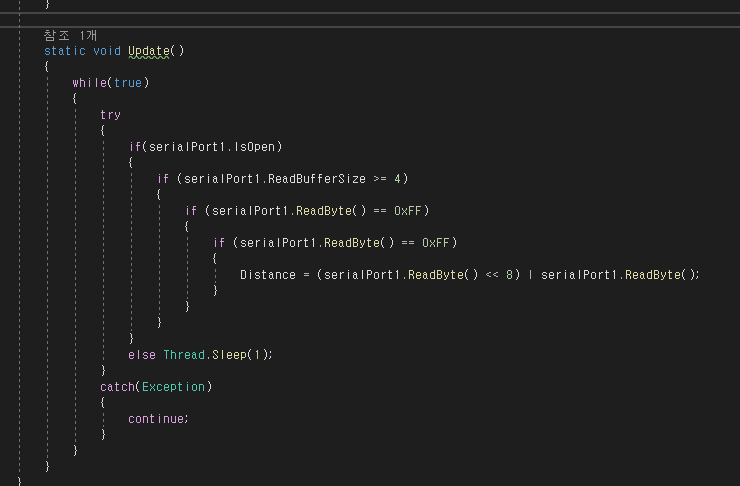Click the 'while' keyword of the loop
The image size is (740, 486).
(90, 83)
